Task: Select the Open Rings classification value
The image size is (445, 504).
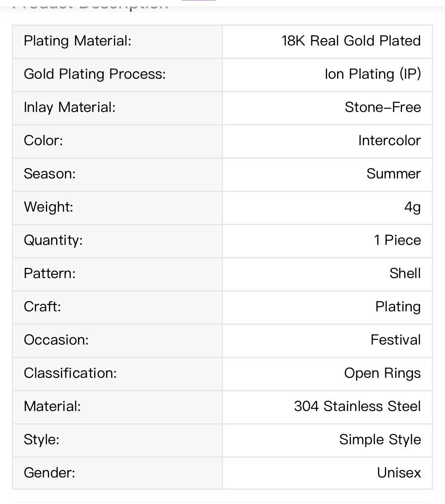Action: coord(383,373)
